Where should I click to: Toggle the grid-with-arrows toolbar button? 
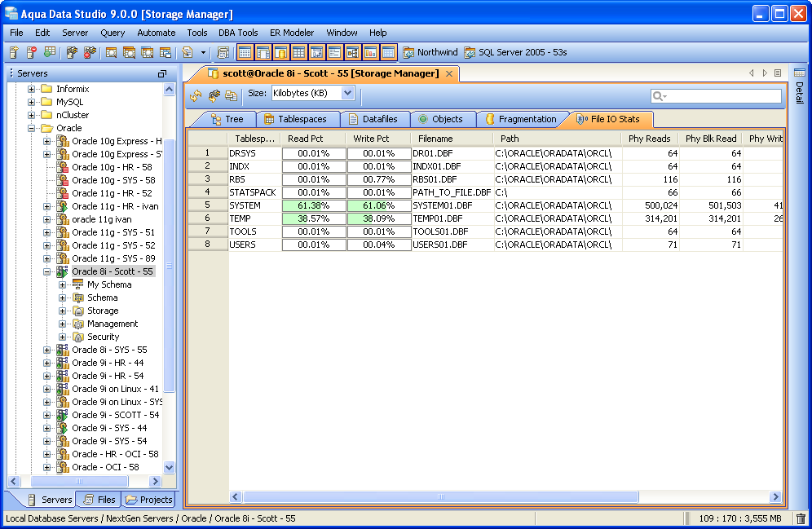316,52
